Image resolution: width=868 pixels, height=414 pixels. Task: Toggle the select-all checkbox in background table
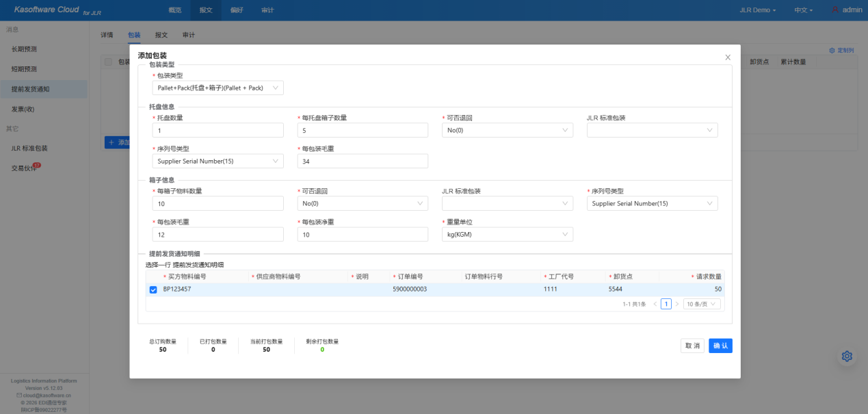[108, 62]
